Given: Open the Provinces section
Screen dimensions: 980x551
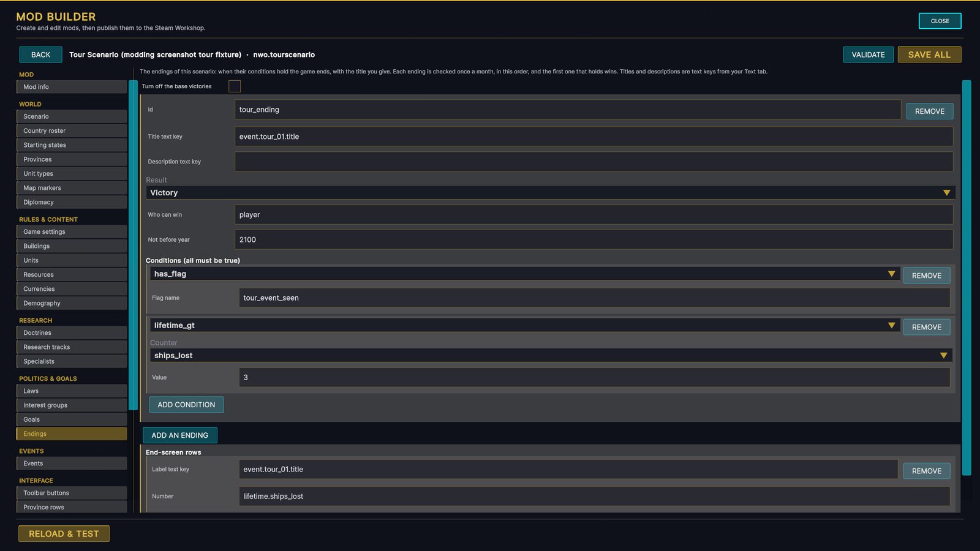Looking at the screenshot, I should (72, 159).
